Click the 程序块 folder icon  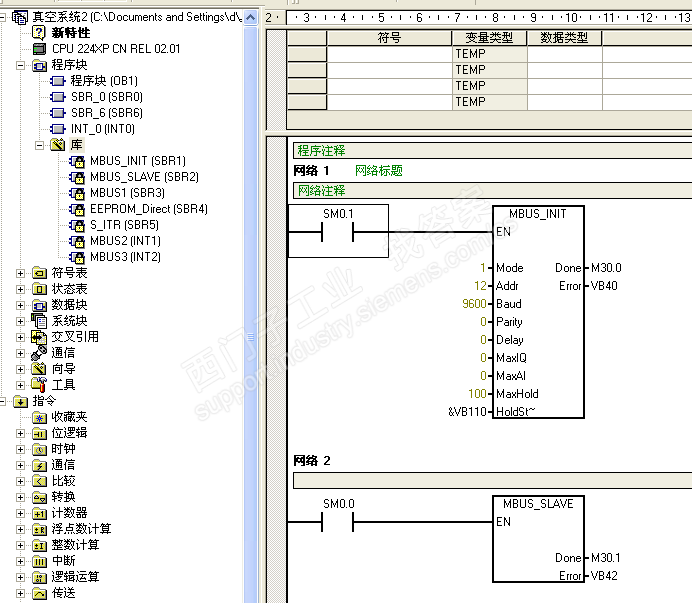(x=39, y=65)
